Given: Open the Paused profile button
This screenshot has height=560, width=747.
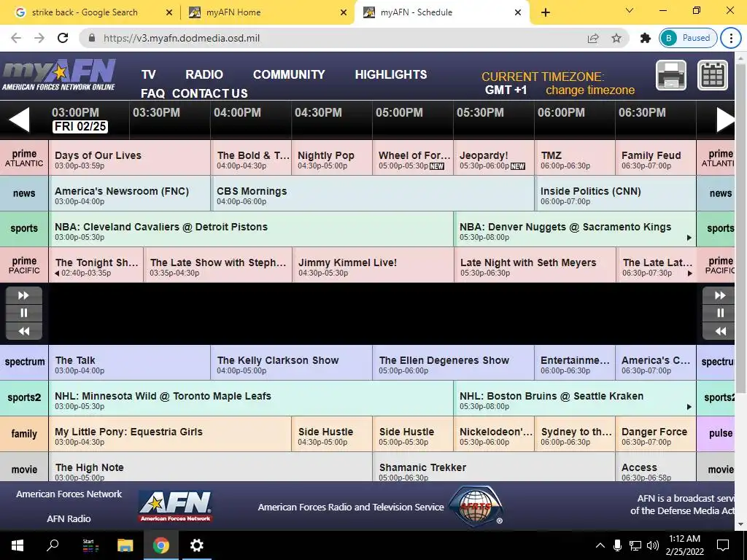Looking at the screenshot, I should coord(688,38).
